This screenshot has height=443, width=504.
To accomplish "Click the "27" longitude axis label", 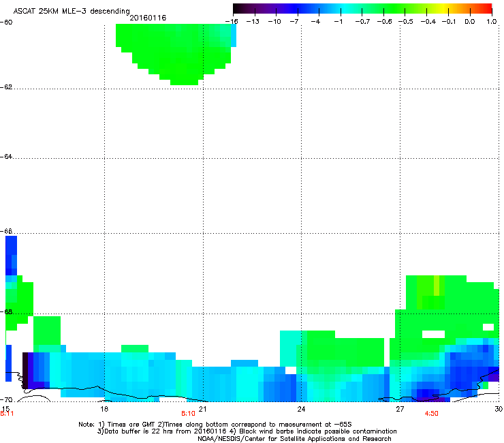I will coord(400,409).
